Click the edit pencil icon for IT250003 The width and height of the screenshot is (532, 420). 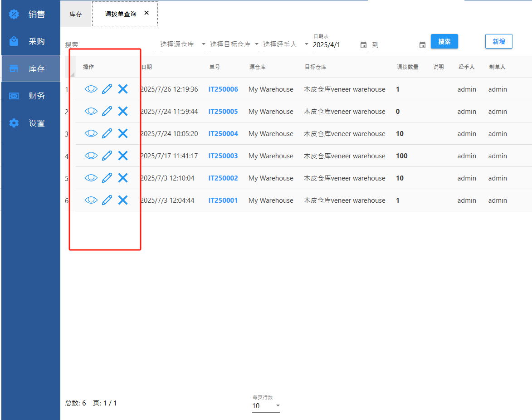point(107,156)
